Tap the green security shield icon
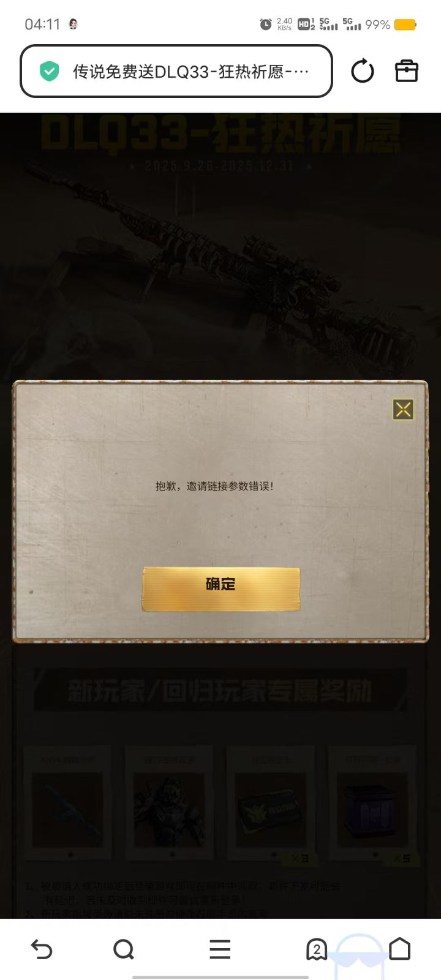This screenshot has height=980, width=441. (x=49, y=72)
